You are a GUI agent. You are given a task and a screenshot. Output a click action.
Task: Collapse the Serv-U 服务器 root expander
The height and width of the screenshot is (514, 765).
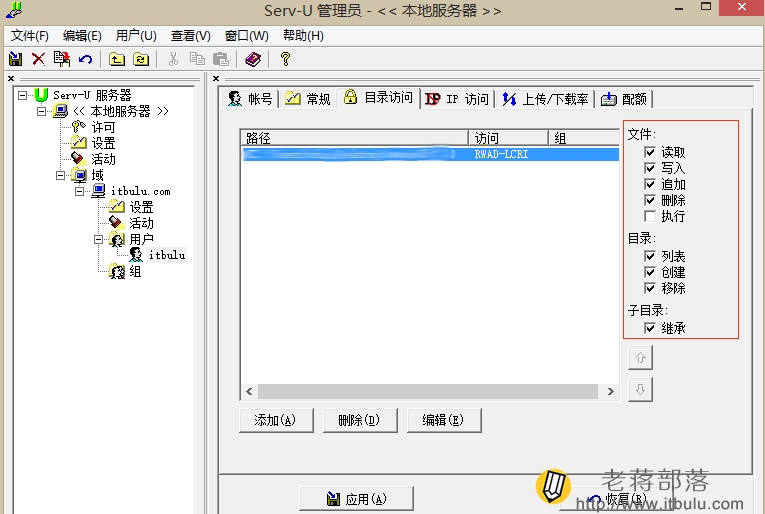click(x=22, y=95)
